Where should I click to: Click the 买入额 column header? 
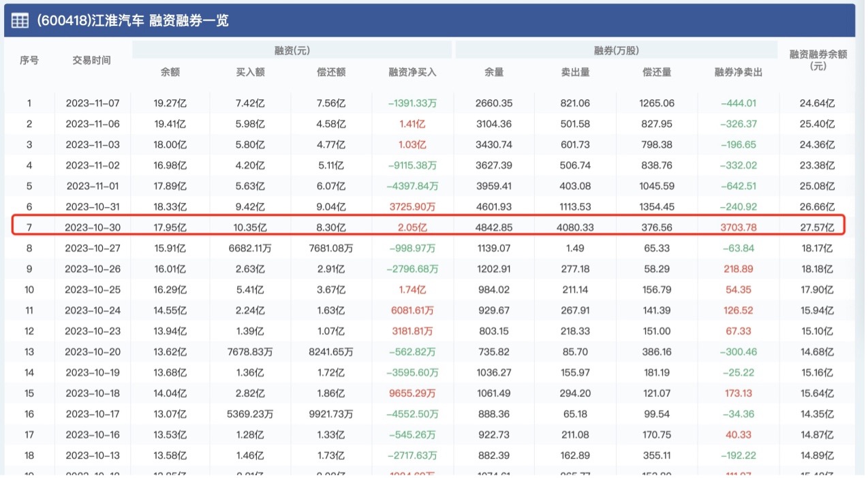click(x=250, y=71)
